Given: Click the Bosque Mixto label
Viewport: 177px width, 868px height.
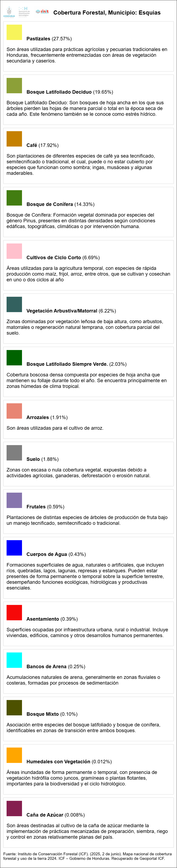Looking at the screenshot, I should click(43, 714).
